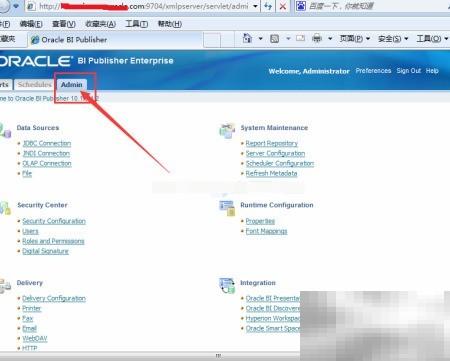The image size is (450, 361).
Task: Open the 页面(P) dropdown menu
Action: [x=355, y=39]
